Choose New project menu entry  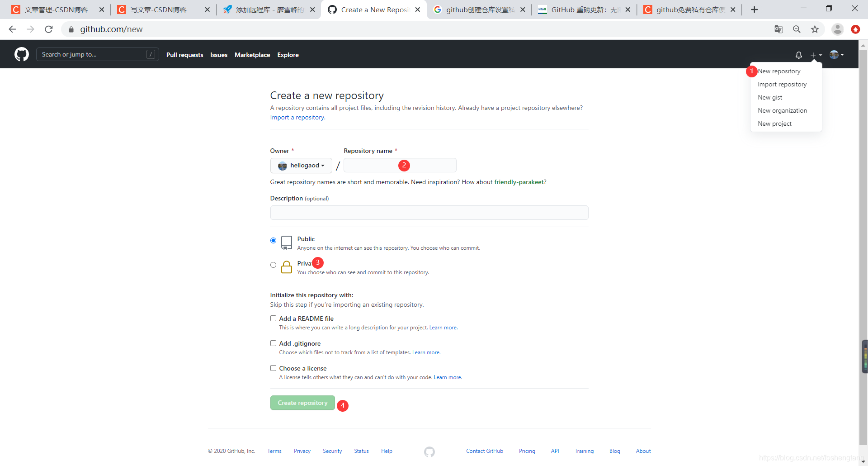click(774, 124)
